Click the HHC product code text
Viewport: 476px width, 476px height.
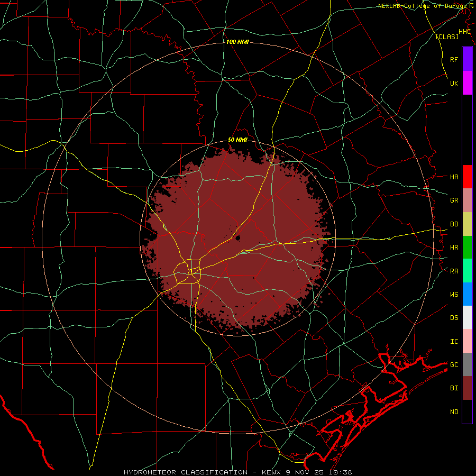click(464, 32)
